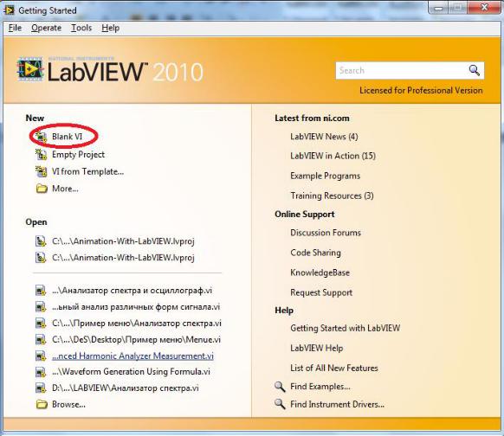
Task: Open Getting Started with LabVIEW help
Action: (x=346, y=328)
